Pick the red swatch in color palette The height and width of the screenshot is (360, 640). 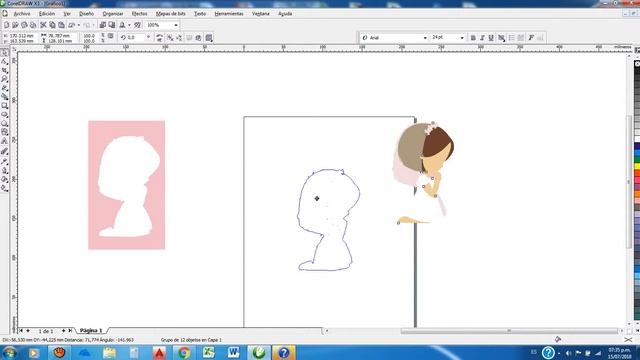637,174
